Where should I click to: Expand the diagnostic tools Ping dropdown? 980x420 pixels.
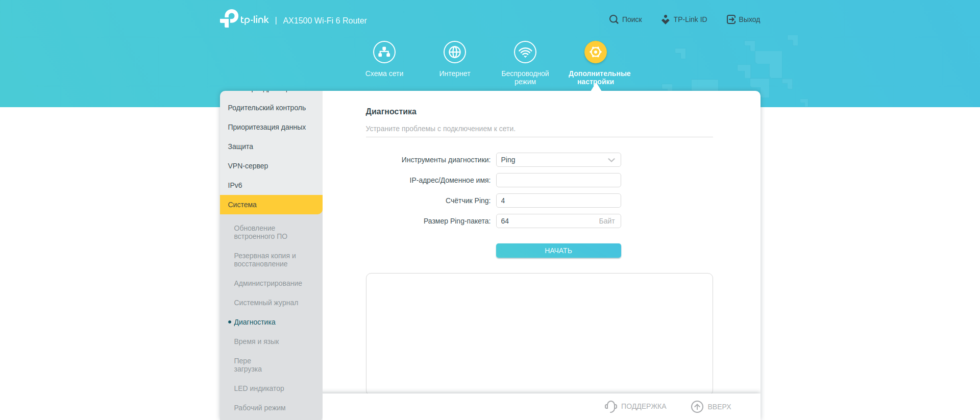pos(558,160)
